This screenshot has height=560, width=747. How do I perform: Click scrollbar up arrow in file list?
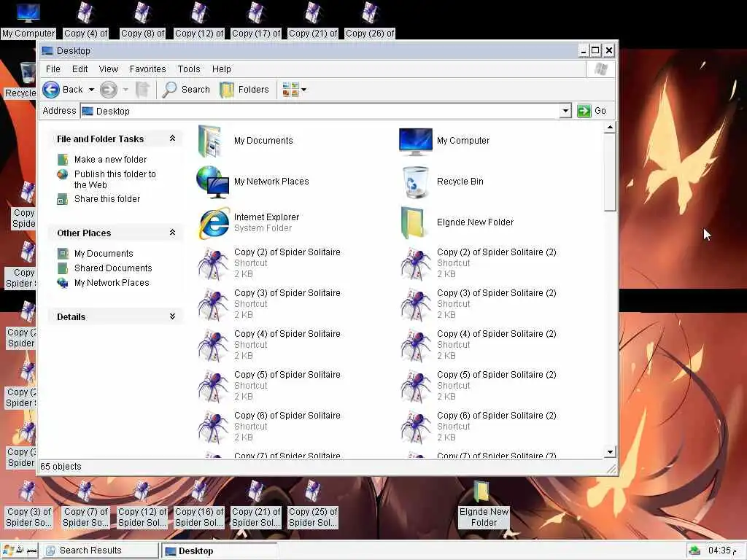[x=610, y=128]
